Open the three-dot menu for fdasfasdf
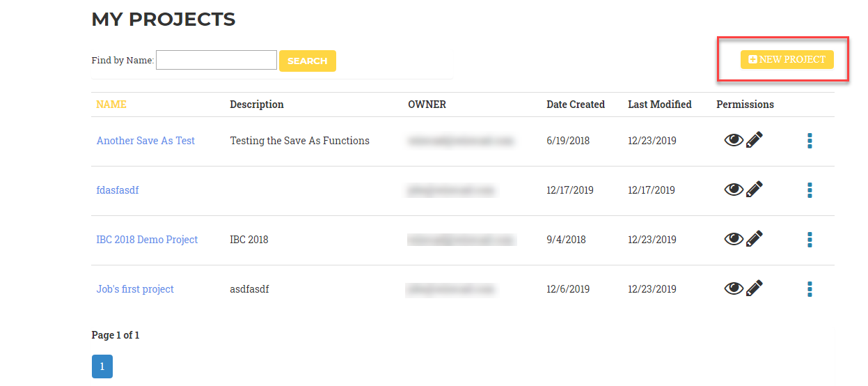The image size is (868, 386). tap(810, 190)
